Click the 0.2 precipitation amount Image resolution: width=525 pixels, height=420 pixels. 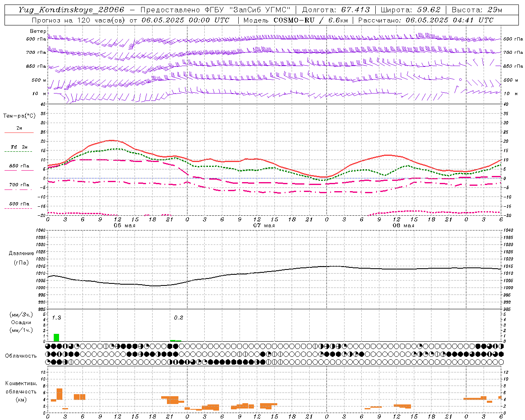[x=178, y=317]
